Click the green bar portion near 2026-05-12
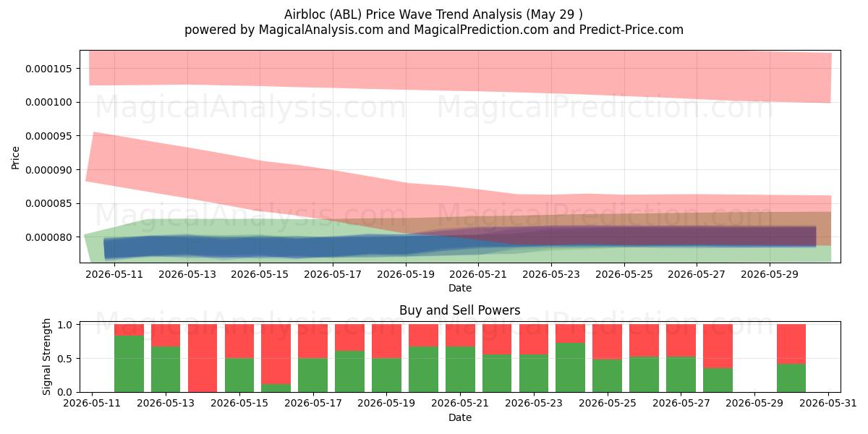This screenshot has height=434, width=868. (129, 364)
